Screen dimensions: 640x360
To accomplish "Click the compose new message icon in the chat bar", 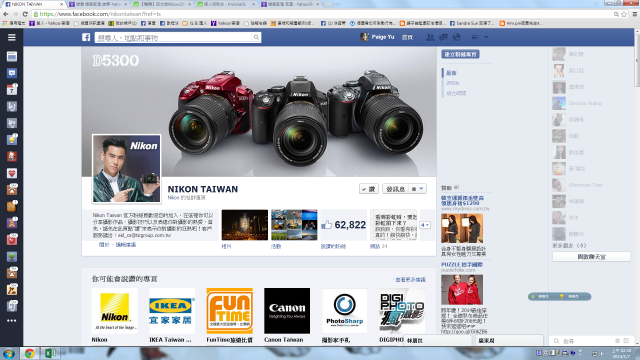I will tap(626, 341).
